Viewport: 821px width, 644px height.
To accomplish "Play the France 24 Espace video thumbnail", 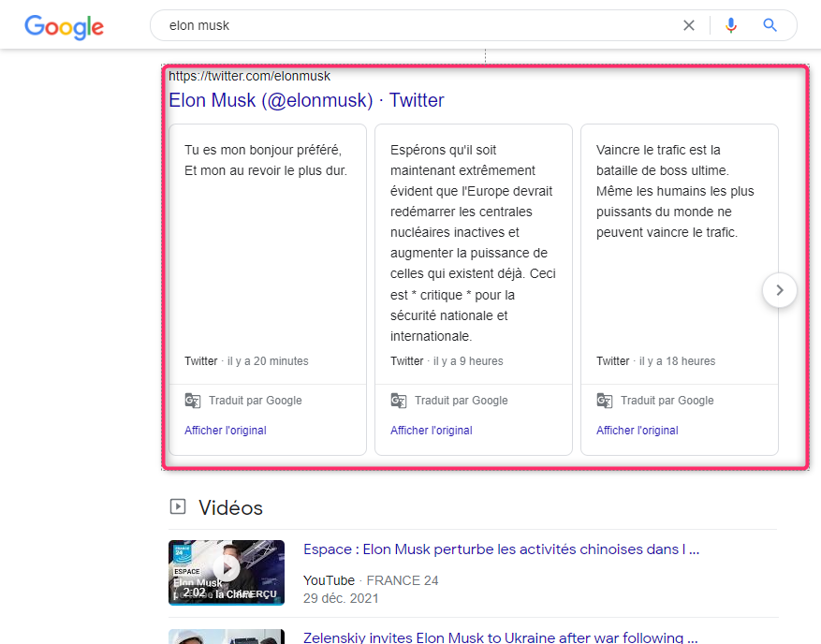I will click(227, 572).
